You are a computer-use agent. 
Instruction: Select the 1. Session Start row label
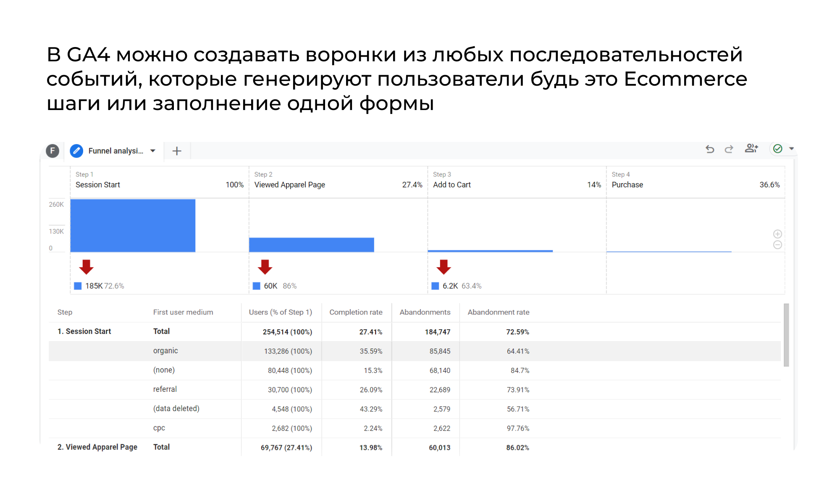tap(84, 331)
